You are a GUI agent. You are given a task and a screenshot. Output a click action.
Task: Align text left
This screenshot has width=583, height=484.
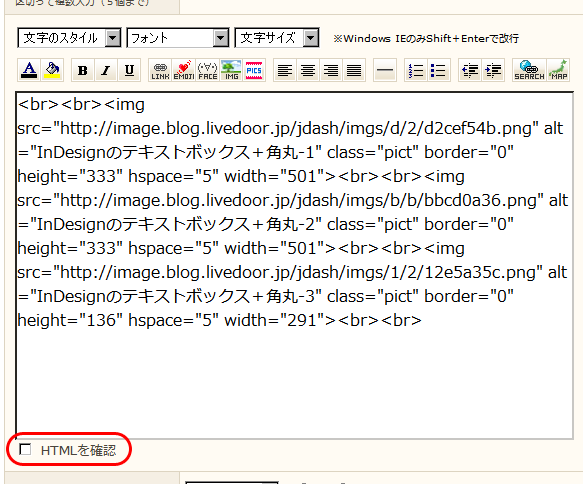[x=285, y=70]
